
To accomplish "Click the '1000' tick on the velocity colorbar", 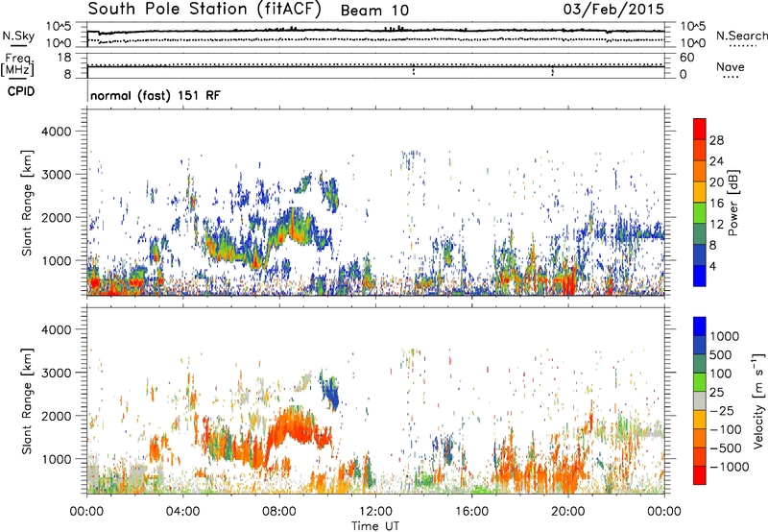I will click(724, 336).
